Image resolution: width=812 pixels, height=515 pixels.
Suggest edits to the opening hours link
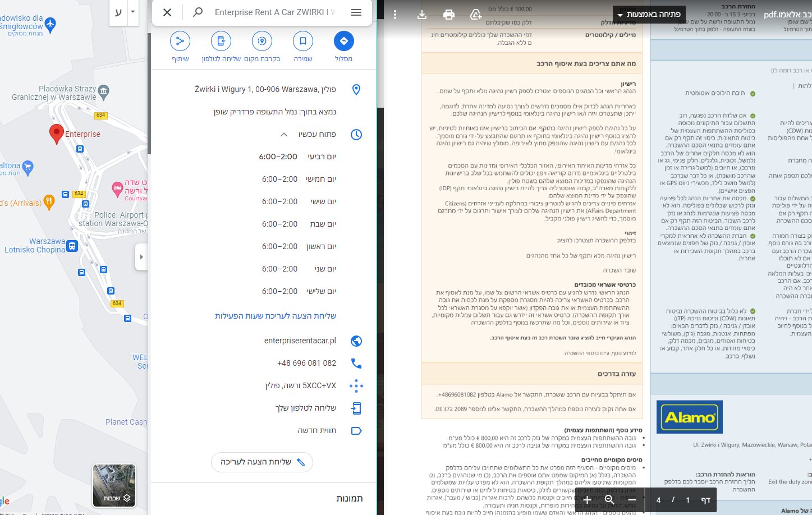276,316
